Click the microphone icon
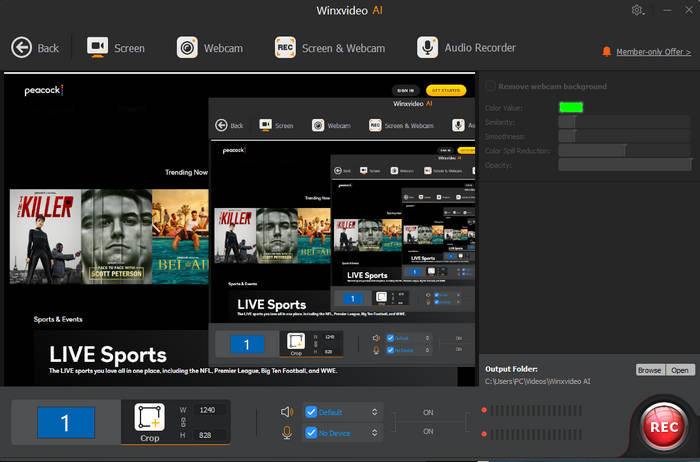The width and height of the screenshot is (700, 462). 287,433
